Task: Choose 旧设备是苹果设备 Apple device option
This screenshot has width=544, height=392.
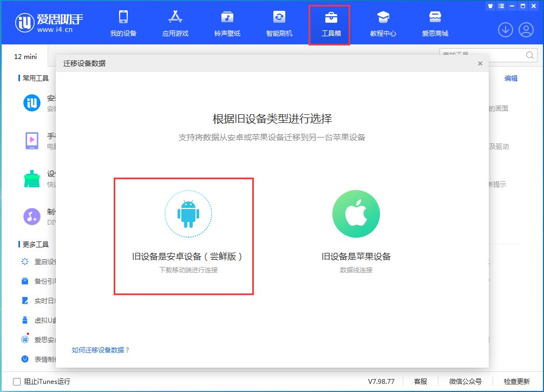Action: point(356,227)
